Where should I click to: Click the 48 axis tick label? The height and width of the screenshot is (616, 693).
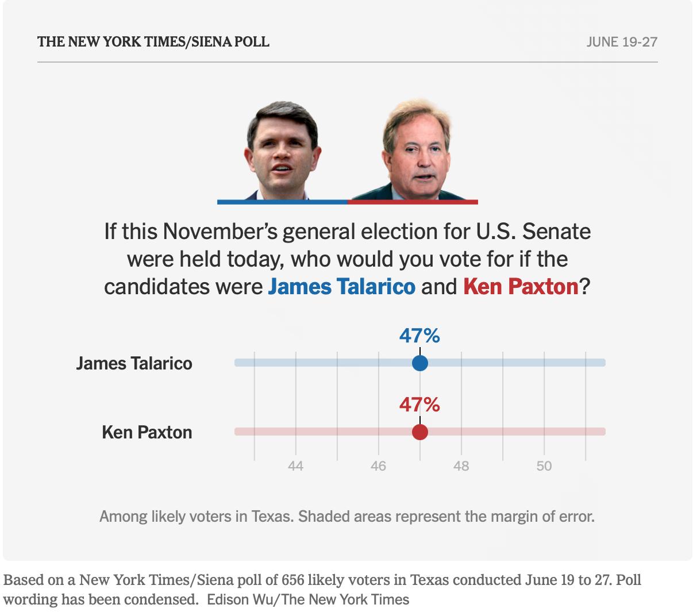pyautogui.click(x=461, y=466)
